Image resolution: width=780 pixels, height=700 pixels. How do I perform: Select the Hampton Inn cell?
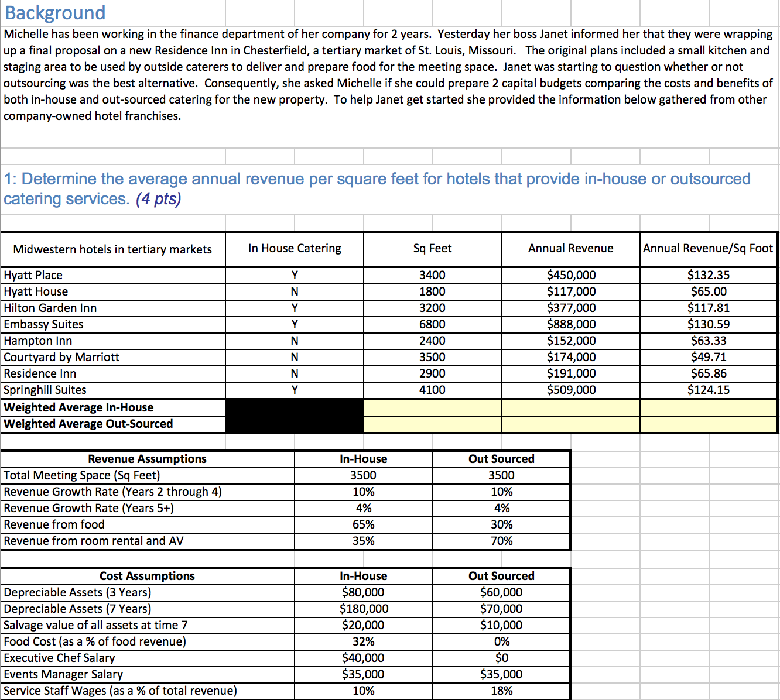pyautogui.click(x=113, y=341)
